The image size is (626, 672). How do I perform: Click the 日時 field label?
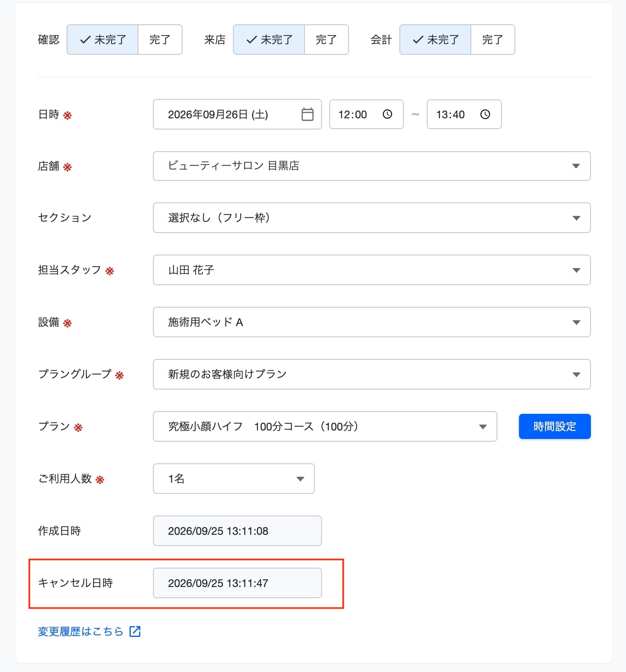coord(49,115)
